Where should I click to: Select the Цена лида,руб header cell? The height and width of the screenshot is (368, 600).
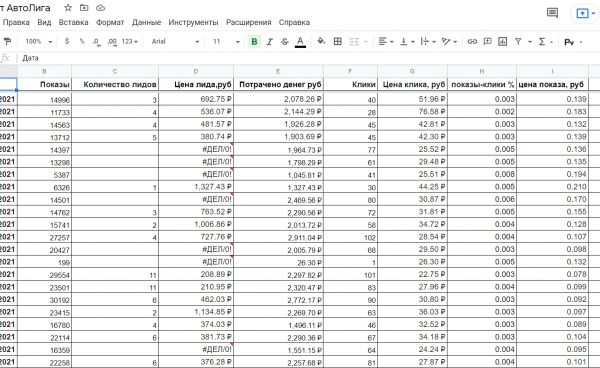pyautogui.click(x=196, y=85)
